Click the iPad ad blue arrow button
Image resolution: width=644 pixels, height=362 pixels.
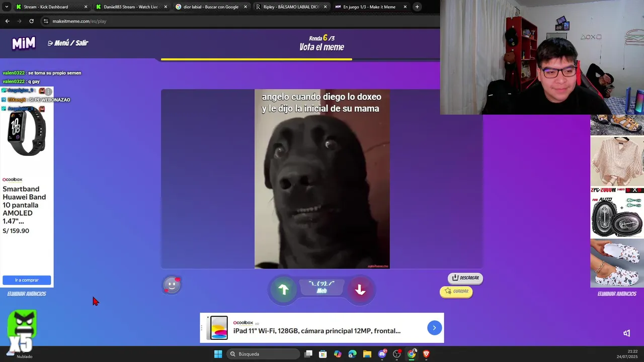point(434,328)
